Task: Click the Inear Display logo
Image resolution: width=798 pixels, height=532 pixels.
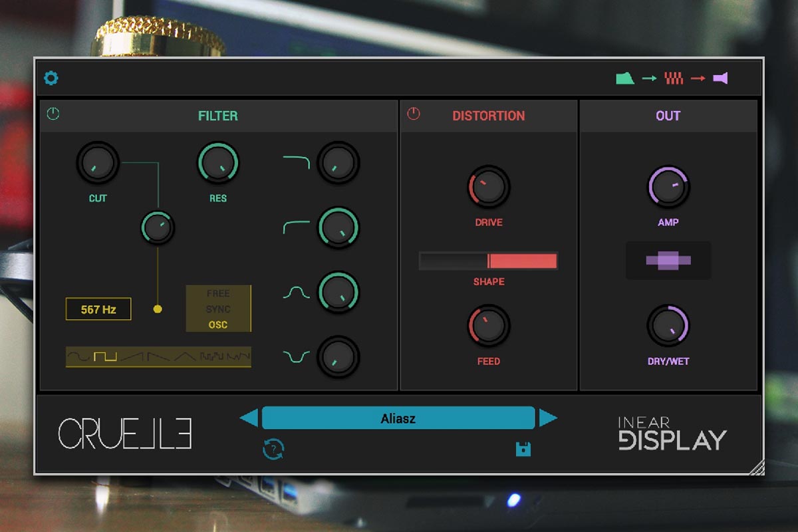Action: [x=673, y=434]
